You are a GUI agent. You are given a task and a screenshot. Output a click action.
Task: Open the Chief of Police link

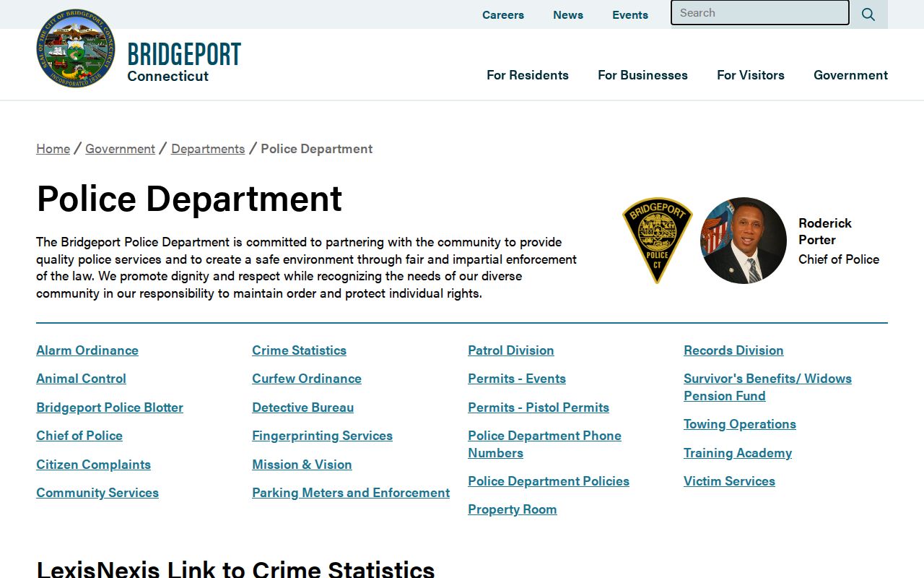click(x=79, y=436)
